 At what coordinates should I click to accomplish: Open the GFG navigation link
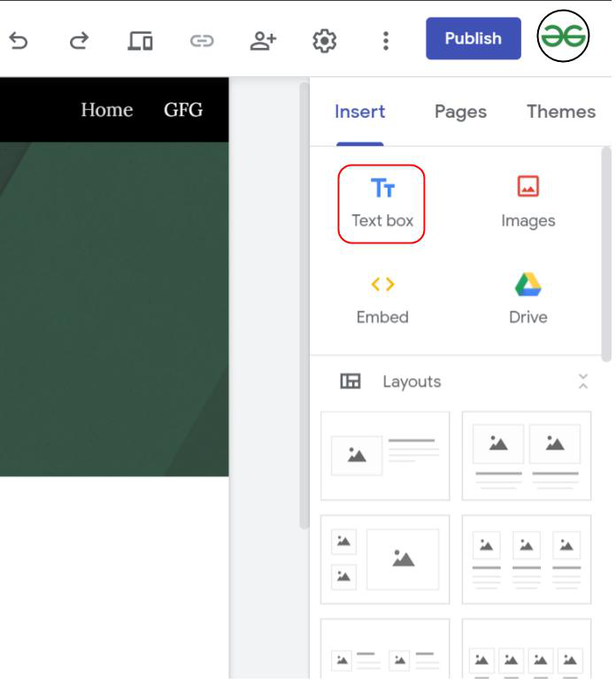183,110
